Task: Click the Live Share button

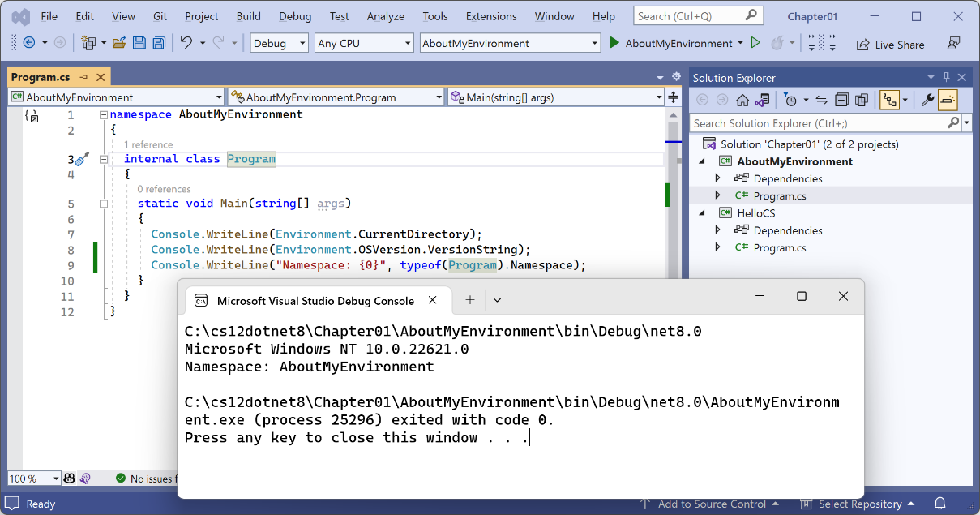Action: tap(890, 44)
